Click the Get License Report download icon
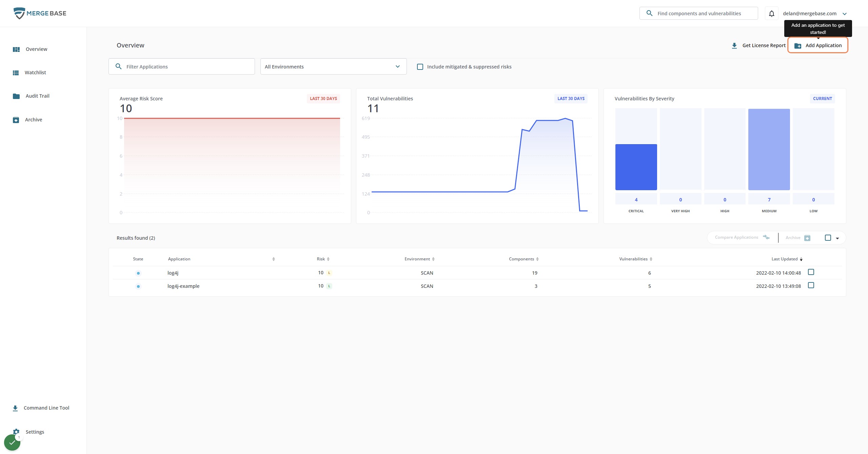 click(734, 46)
